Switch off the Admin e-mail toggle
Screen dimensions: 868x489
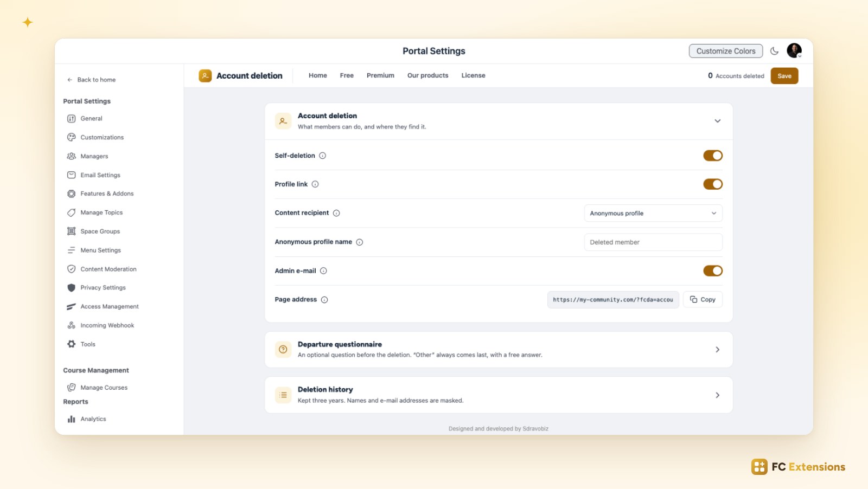coord(713,271)
